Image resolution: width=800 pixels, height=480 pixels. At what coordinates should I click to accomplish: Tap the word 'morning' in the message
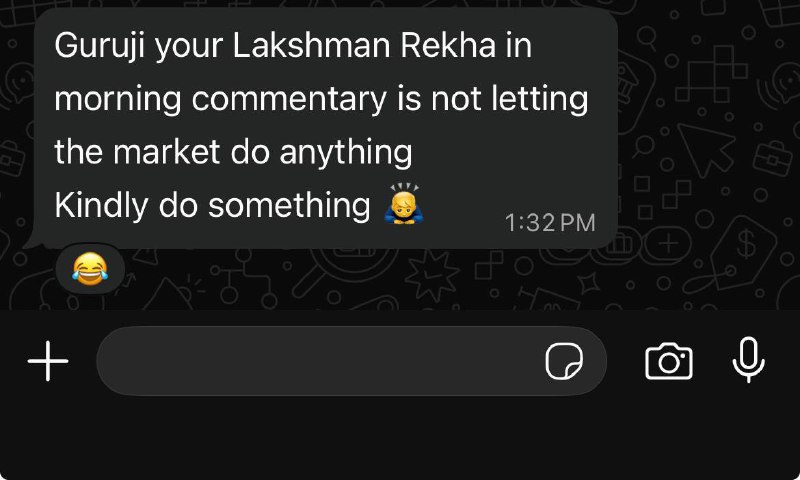pos(118,99)
